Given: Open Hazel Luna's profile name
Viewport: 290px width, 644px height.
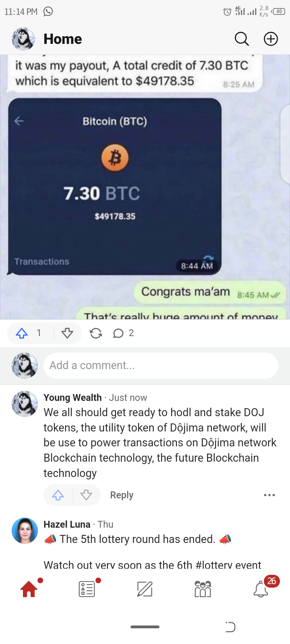Looking at the screenshot, I should pos(67,524).
